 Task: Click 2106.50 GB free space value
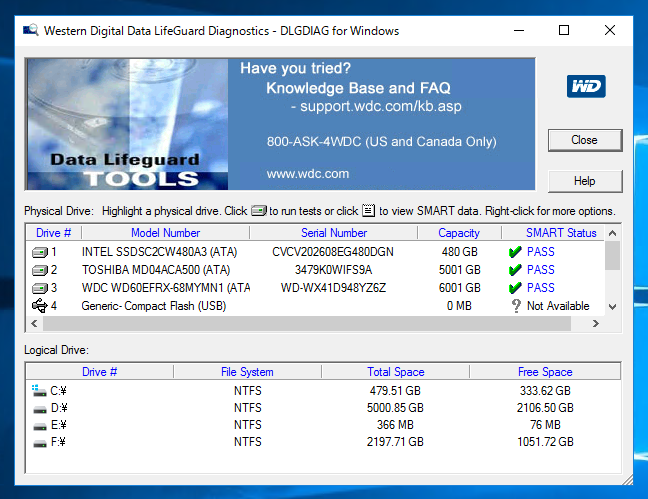[x=545, y=408]
